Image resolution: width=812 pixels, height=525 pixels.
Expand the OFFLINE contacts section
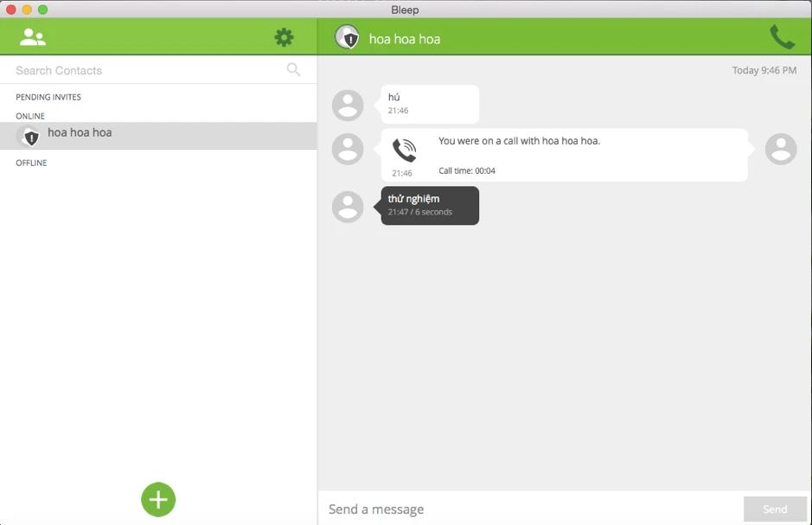tap(31, 163)
